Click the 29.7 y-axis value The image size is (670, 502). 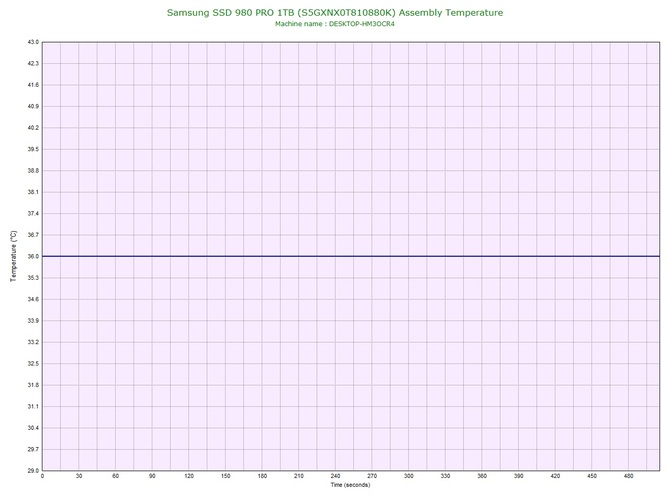33,449
